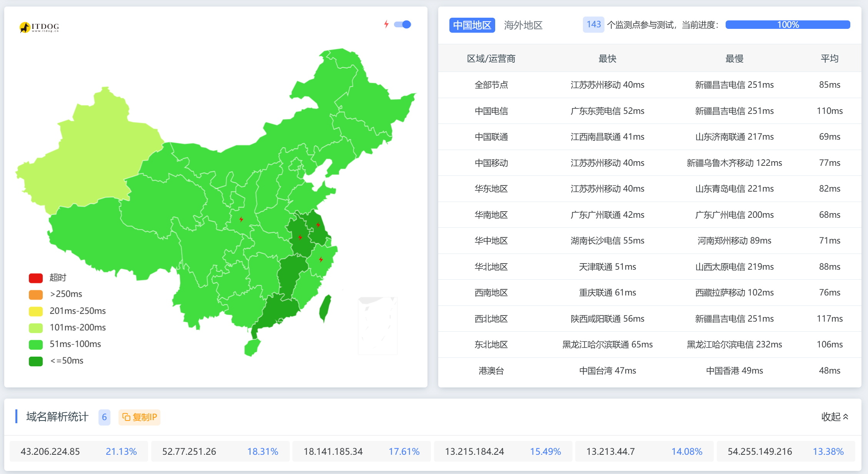Viewport: 868px width, 474px height.
Task: Click the Hainan island on the map
Action: click(252, 347)
